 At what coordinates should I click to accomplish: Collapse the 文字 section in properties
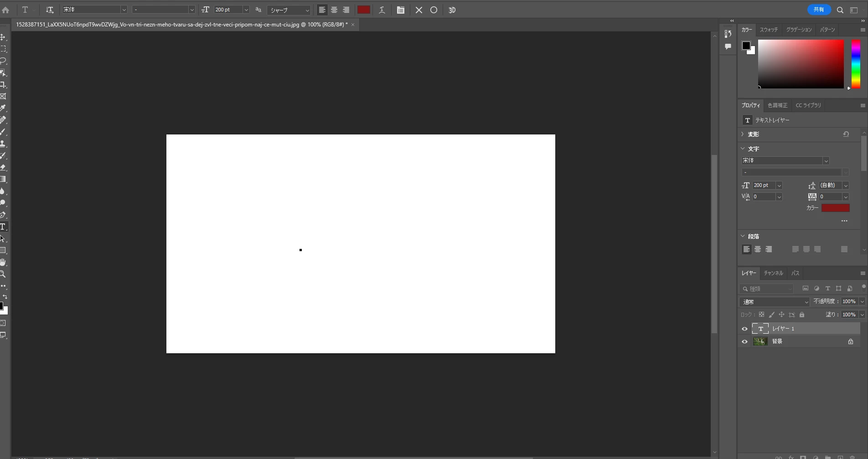point(743,149)
